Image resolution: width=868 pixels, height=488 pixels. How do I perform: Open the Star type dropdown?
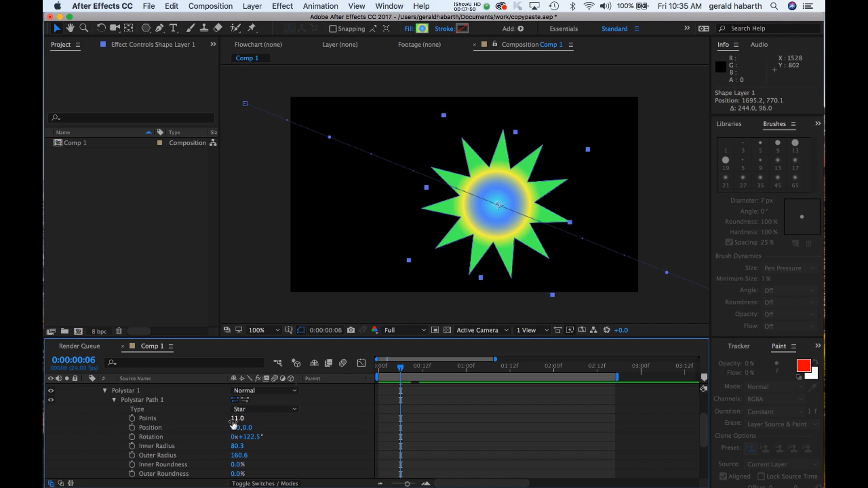(x=265, y=409)
